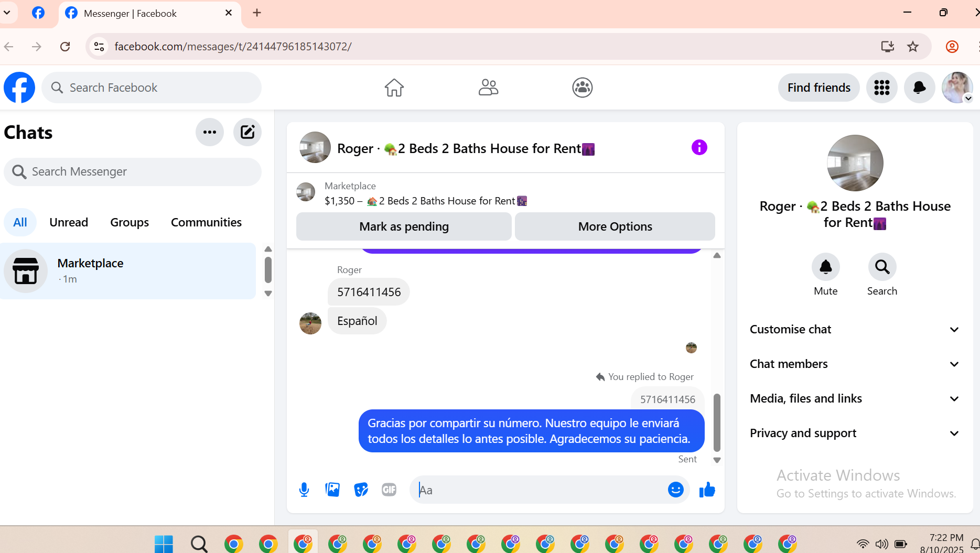Open the Chrome profile icon
This screenshot has height=553, width=980.
point(952,47)
